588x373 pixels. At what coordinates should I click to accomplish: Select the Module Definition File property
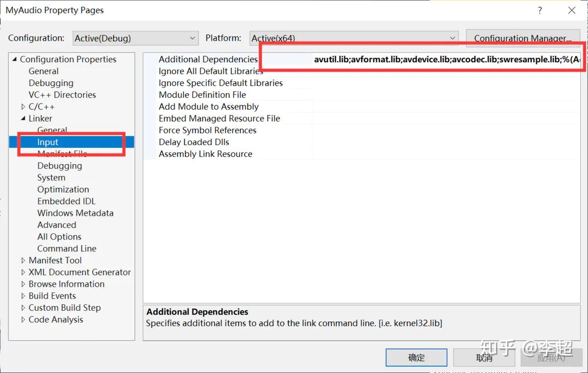[202, 95]
